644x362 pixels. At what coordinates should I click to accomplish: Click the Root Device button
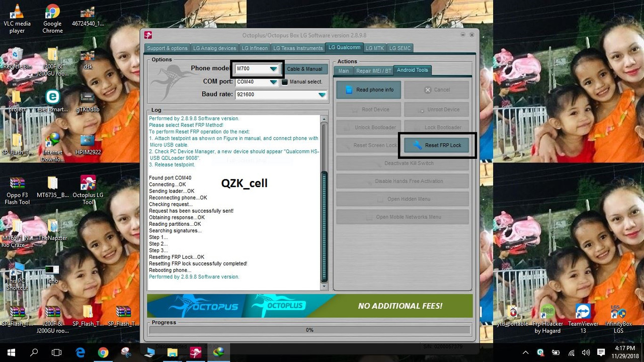pos(368,110)
